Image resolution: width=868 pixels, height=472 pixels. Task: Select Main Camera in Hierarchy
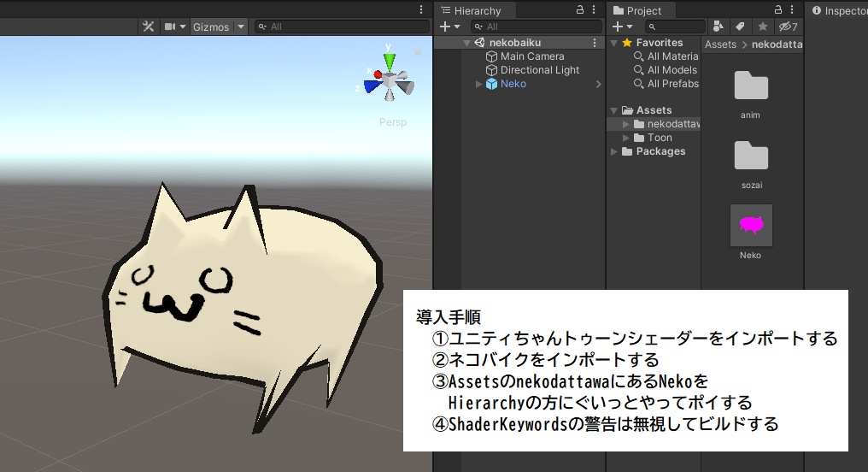tap(532, 56)
